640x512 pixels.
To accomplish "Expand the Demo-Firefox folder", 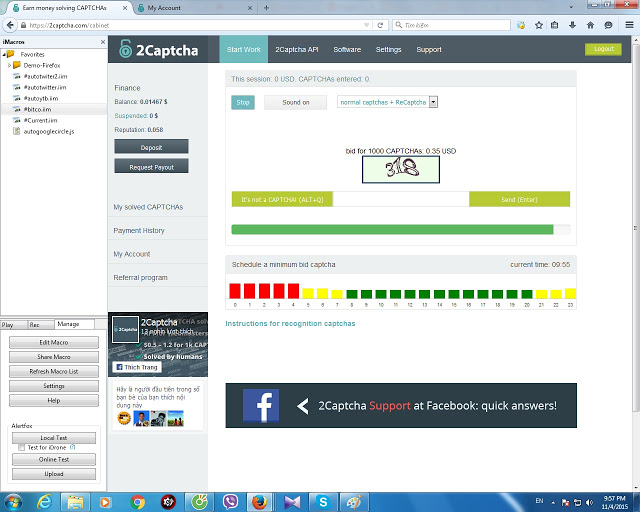I will (9, 65).
